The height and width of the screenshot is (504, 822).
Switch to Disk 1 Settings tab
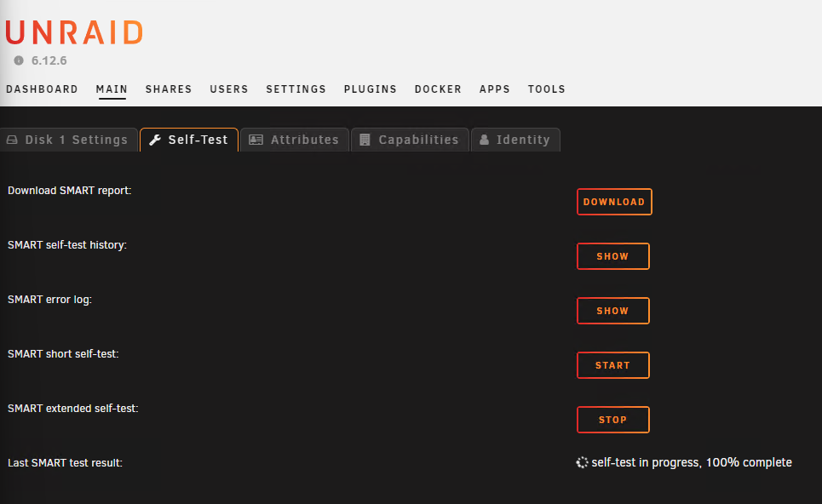(x=69, y=140)
